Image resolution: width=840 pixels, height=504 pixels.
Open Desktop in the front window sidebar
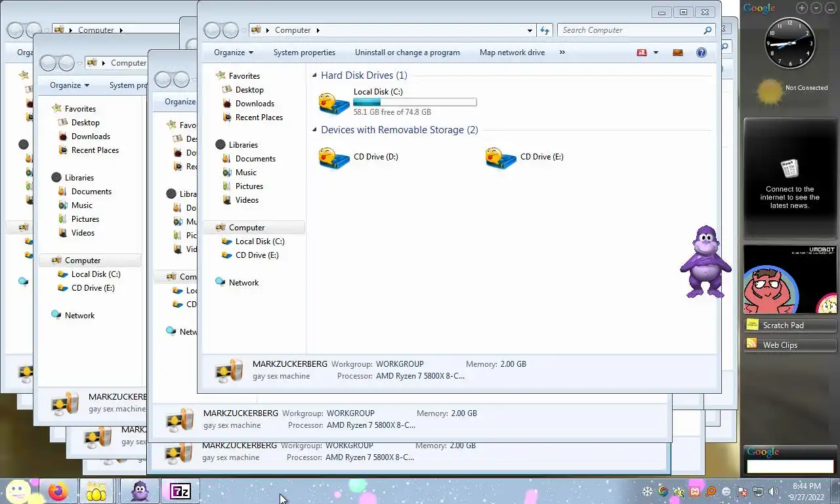(243, 90)
